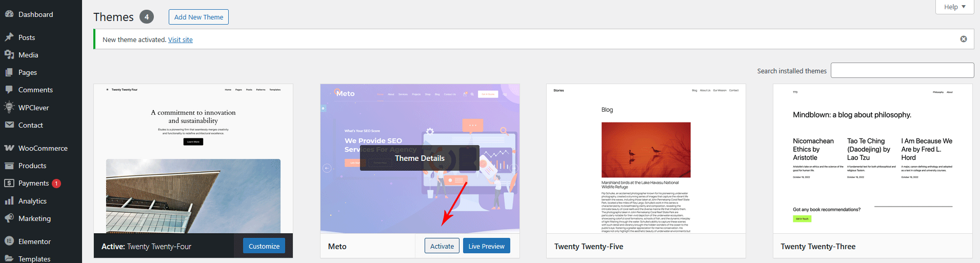Dismiss the theme activated notice
The width and height of the screenshot is (980, 263).
click(964, 39)
